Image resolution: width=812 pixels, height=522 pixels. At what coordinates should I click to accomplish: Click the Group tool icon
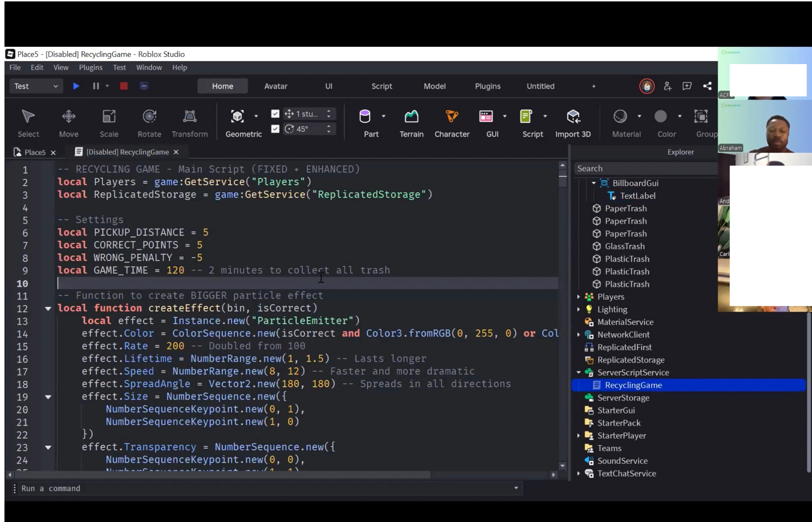pyautogui.click(x=701, y=116)
